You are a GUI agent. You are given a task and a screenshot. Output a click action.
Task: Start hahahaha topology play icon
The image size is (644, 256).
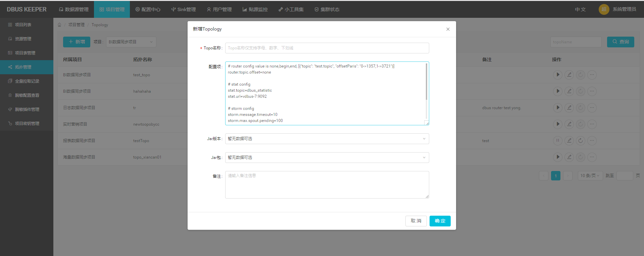point(558,91)
